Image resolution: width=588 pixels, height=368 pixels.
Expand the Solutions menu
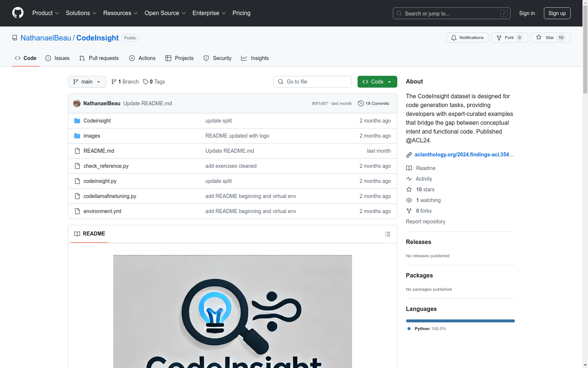pyautogui.click(x=81, y=13)
